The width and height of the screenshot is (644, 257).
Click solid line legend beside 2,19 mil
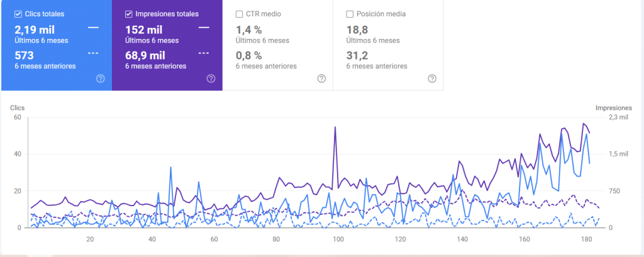tap(93, 28)
